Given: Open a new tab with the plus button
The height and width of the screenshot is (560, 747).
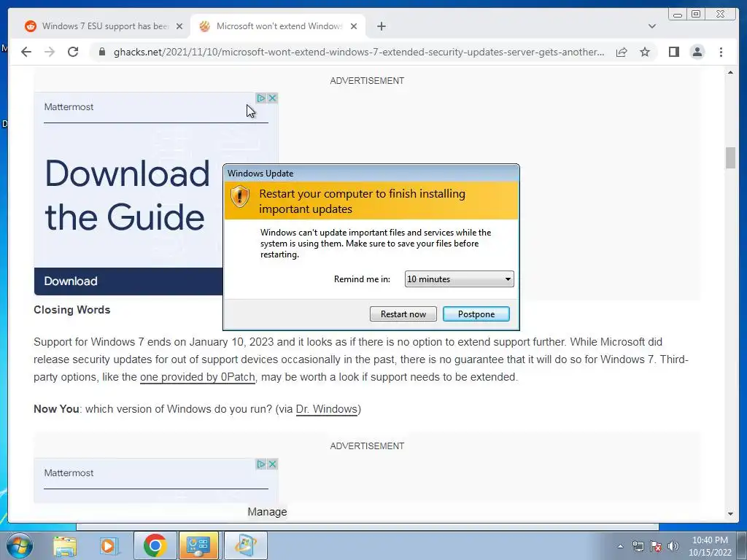Looking at the screenshot, I should click(381, 26).
